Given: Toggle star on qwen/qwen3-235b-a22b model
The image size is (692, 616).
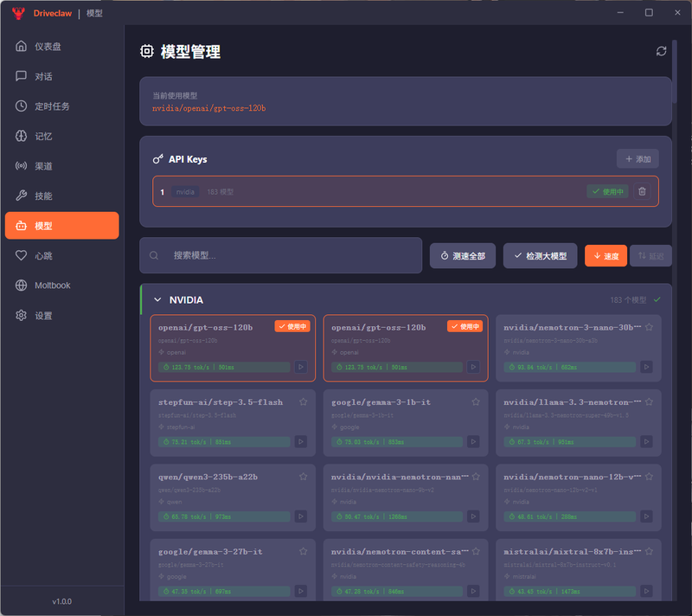Looking at the screenshot, I should click(303, 477).
